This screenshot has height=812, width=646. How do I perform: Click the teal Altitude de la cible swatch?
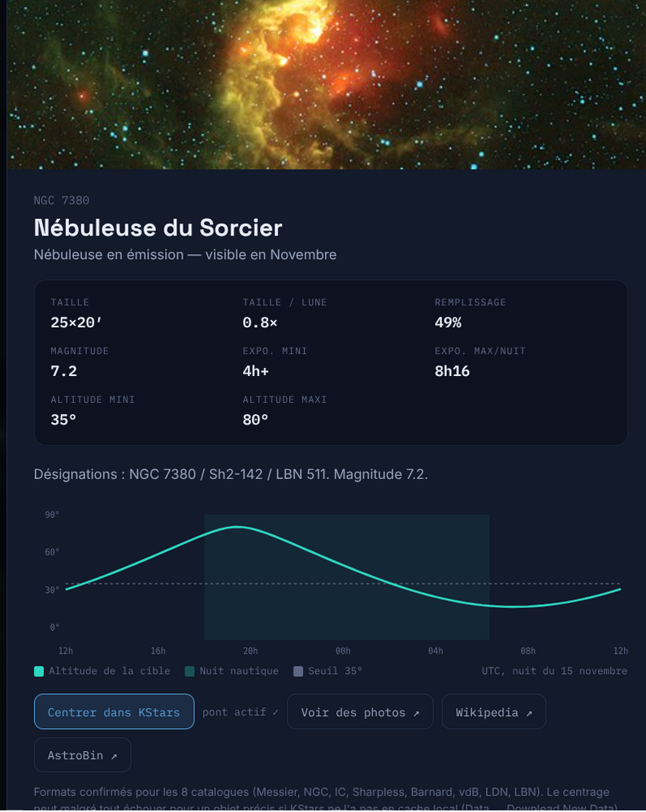39,672
